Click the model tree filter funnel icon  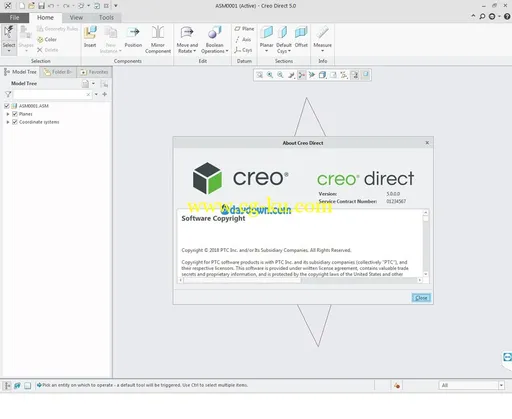[8, 94]
